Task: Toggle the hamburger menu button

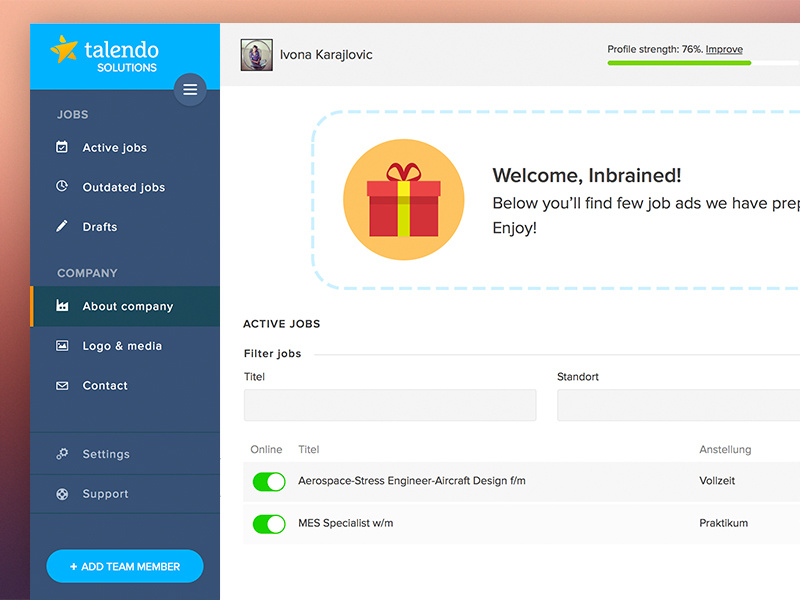Action: click(190, 90)
